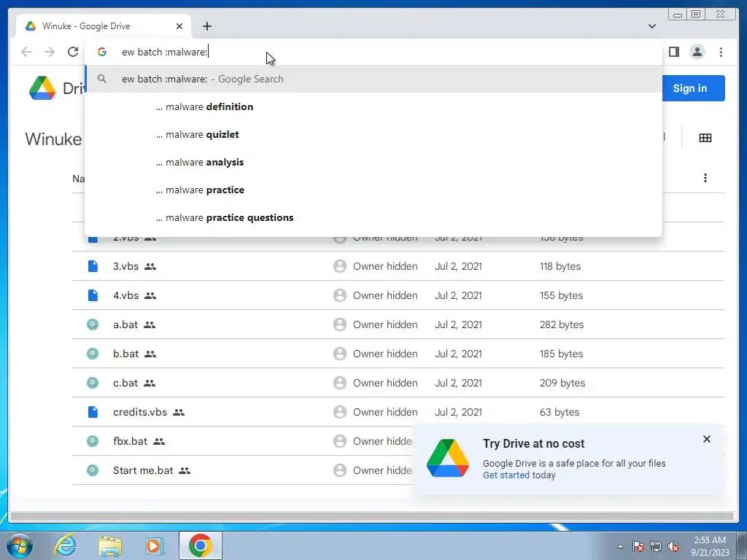Click the b.bat file icon
The image size is (747, 560).
tap(93, 354)
